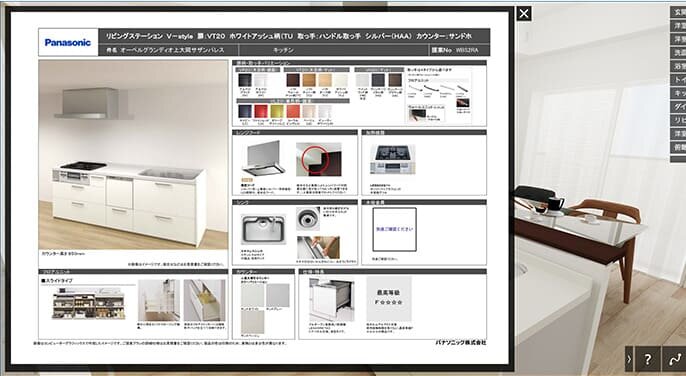Image resolution: width=686 pixels, height=376 pixels.
Task: Open the help question mark icon
Action: 648,359
